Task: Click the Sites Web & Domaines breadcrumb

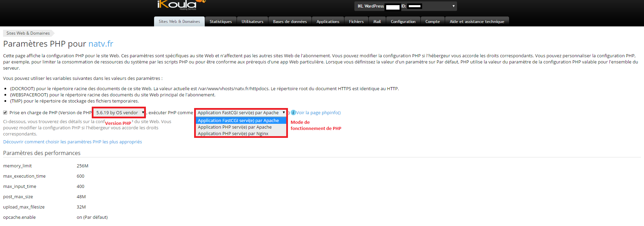Action: tap(28, 33)
